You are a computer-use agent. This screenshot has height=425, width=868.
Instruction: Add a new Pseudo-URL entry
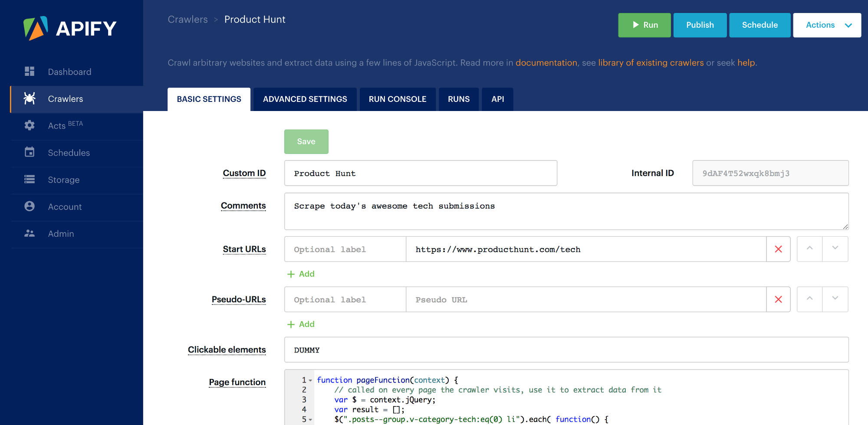(x=300, y=324)
